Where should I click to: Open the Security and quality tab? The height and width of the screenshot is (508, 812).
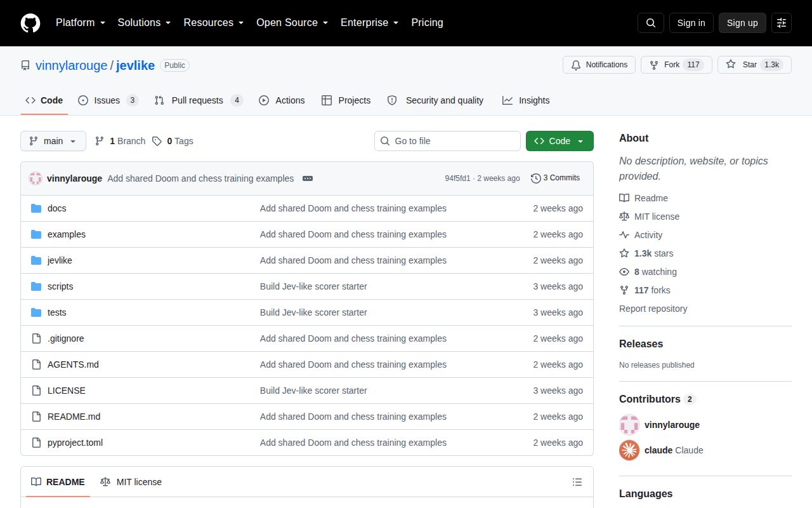click(435, 100)
